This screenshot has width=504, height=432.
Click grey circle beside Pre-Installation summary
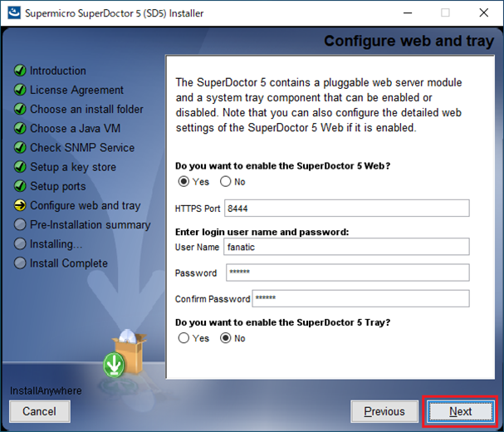click(20, 224)
